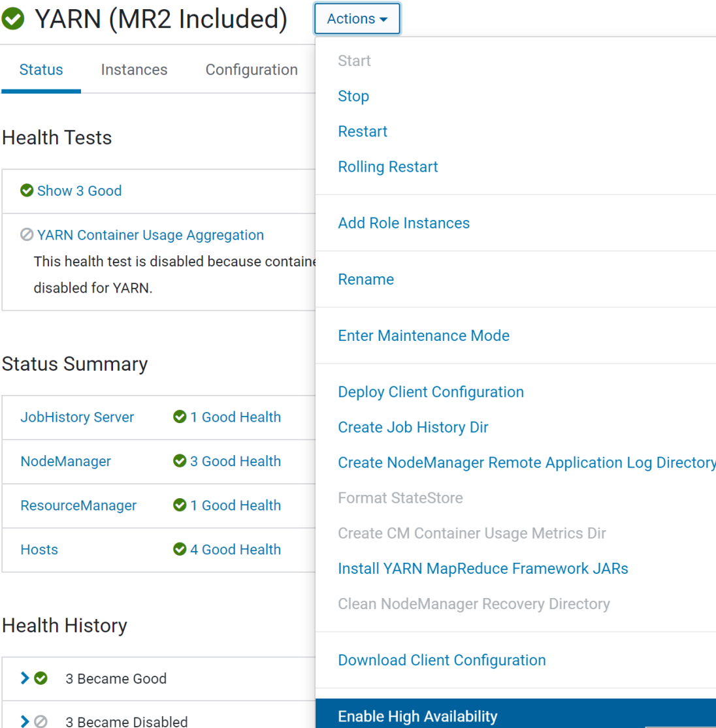Open the Configuration tab
The image size is (716, 728).
pos(251,69)
